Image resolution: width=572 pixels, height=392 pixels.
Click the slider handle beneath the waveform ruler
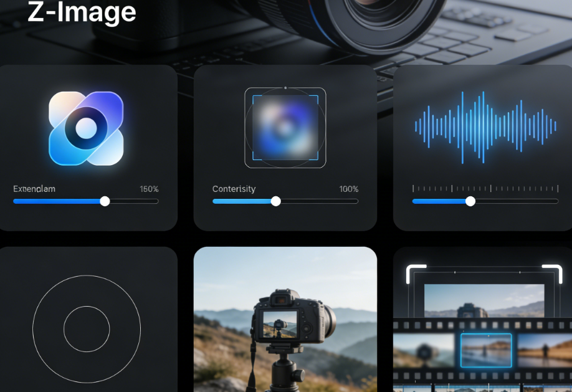[x=470, y=201]
